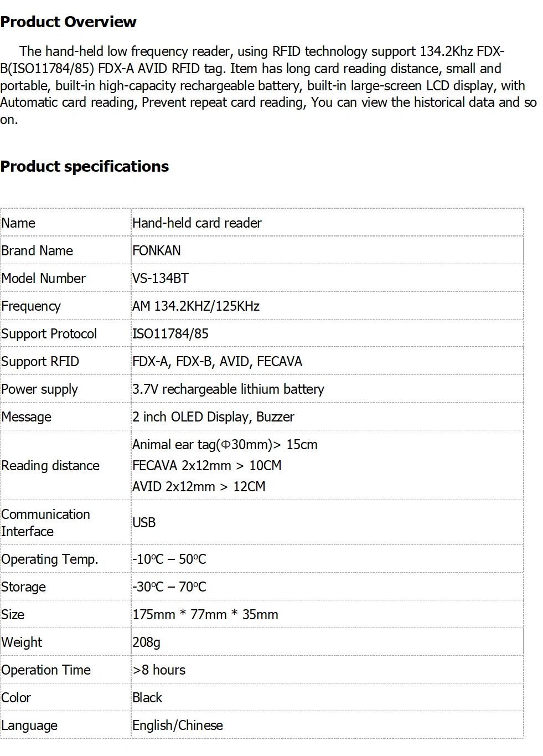Click the 2 inch OLED Display, Buzzer cell
This screenshot has width=543, height=756.
pyautogui.click(x=327, y=416)
